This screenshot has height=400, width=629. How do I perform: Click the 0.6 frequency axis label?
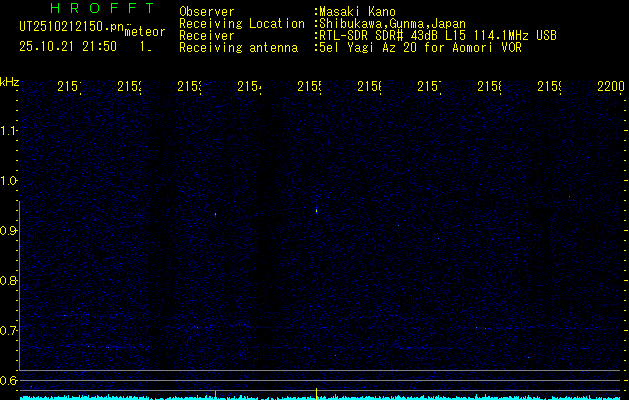point(8,380)
